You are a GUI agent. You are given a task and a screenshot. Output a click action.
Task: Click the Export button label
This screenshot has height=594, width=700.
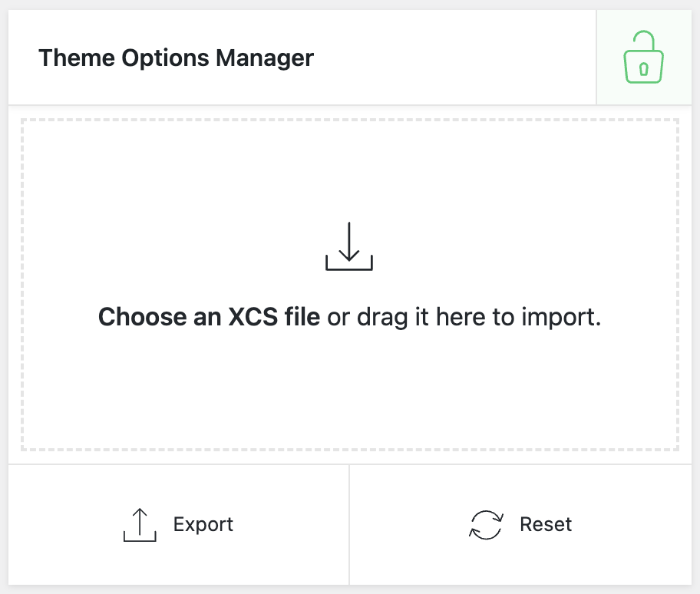coord(203,524)
